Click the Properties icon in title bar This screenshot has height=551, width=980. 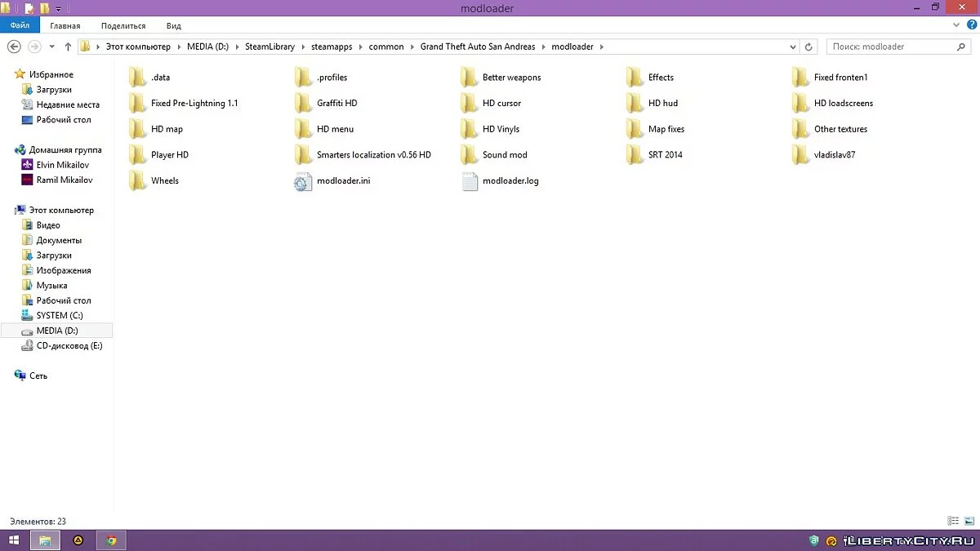pos(29,8)
